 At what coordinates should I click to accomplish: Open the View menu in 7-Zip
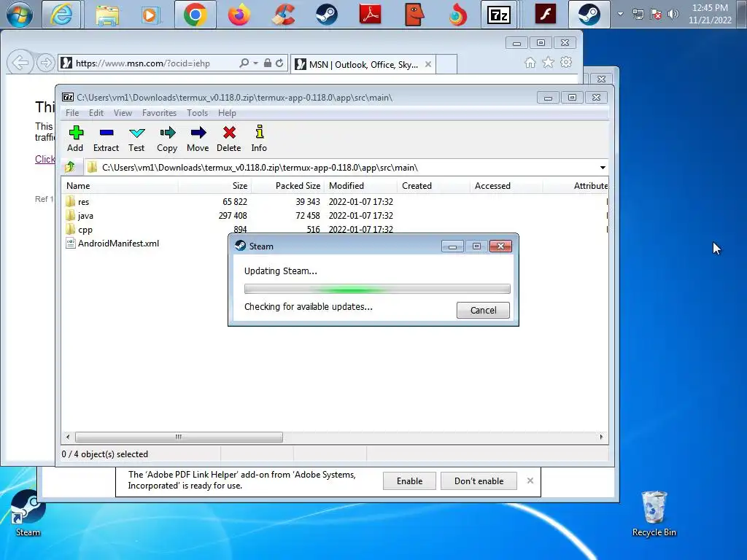pyautogui.click(x=123, y=113)
